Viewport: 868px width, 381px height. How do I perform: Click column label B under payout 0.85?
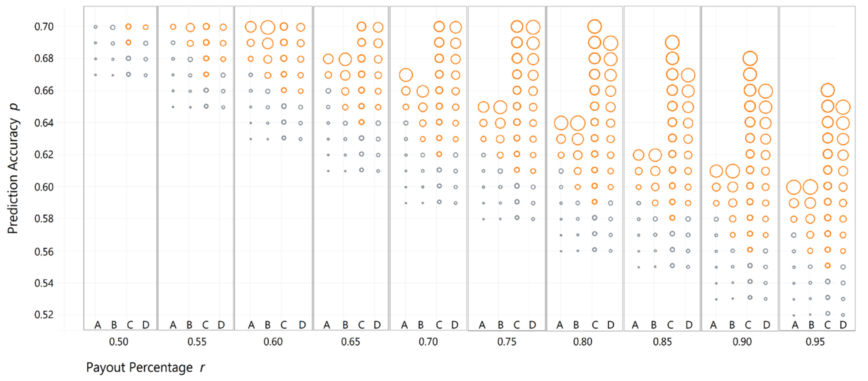point(654,325)
